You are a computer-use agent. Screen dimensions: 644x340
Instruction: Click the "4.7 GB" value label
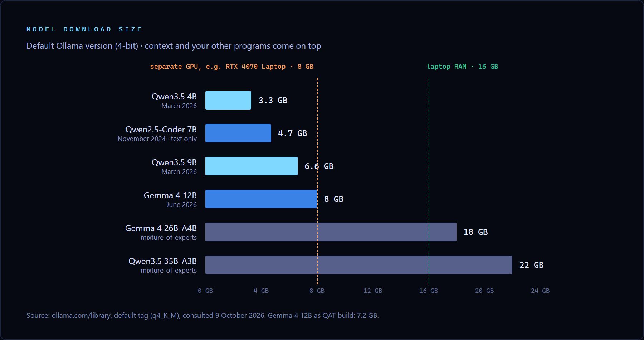[293, 133]
